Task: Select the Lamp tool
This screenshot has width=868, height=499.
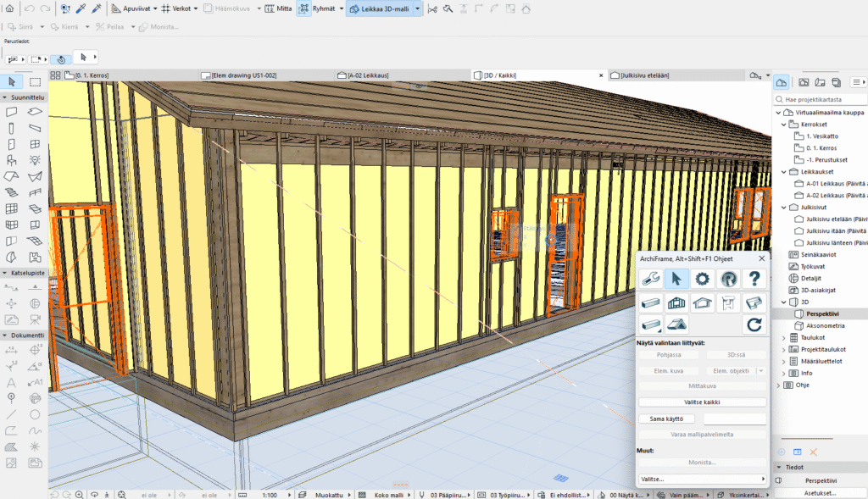Action: coord(35,160)
